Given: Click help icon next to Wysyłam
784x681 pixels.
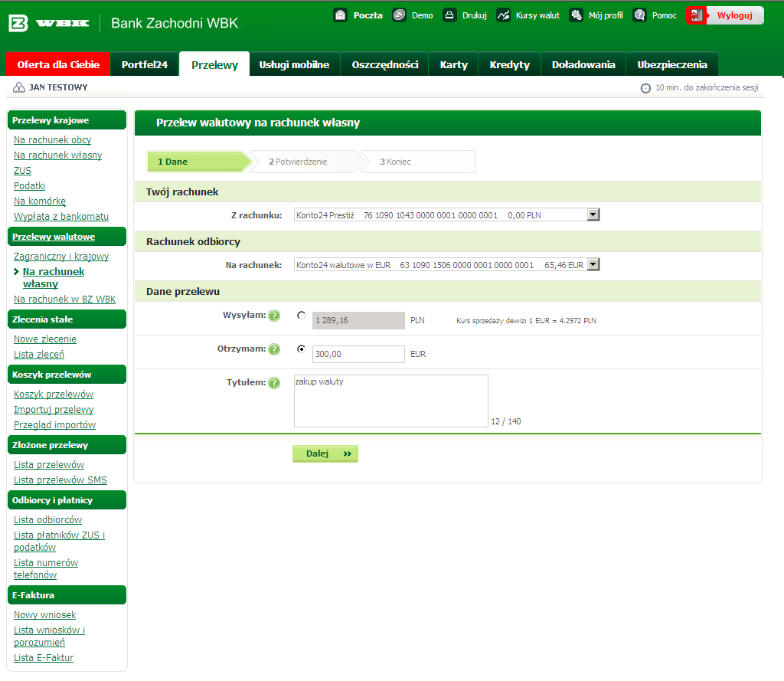Looking at the screenshot, I should pyautogui.click(x=274, y=316).
